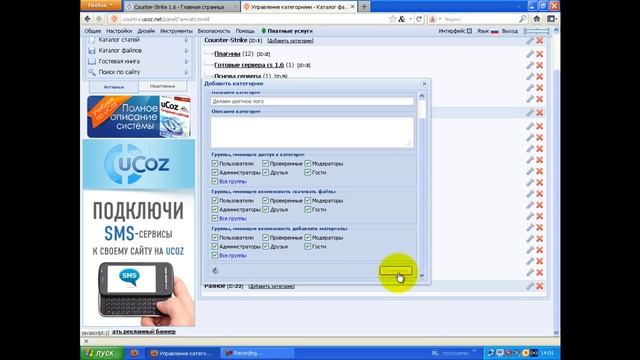Toggle Все группы in add materials groups
This screenshot has width=640, height=360.
click(x=215, y=256)
